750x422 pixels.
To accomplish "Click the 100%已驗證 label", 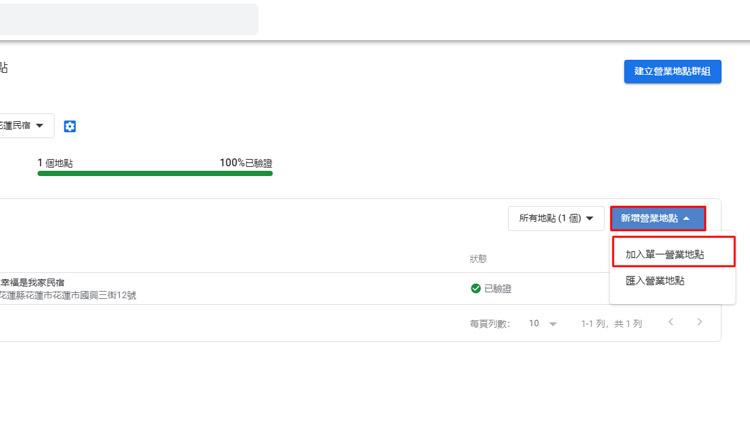I will [x=246, y=163].
